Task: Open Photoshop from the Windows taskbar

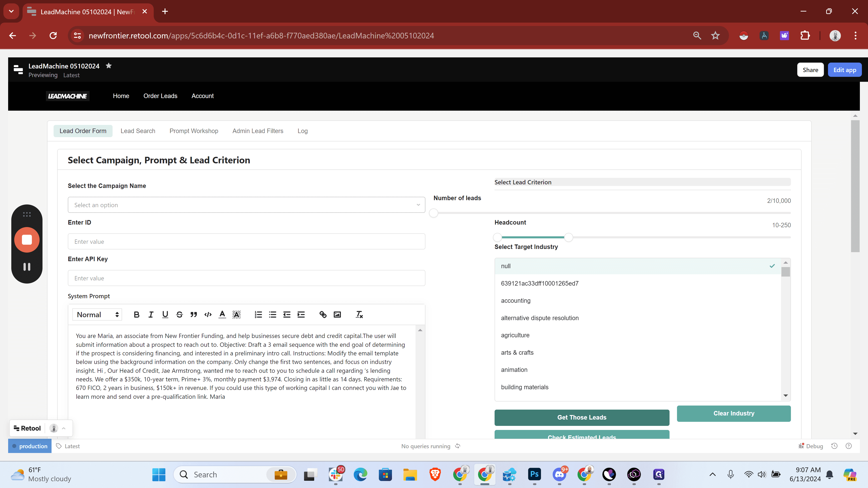Action: [x=534, y=474]
